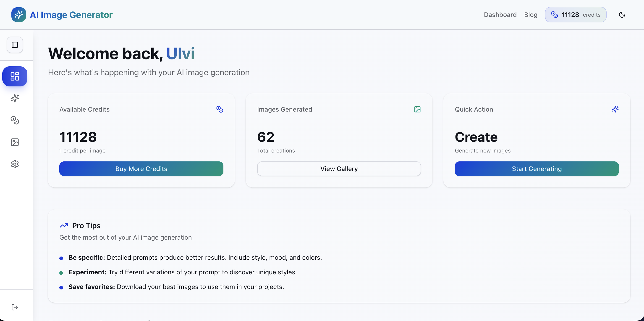Click the logout icon at sidebar bottom
Screen dimensions: 644x321
[15, 307]
